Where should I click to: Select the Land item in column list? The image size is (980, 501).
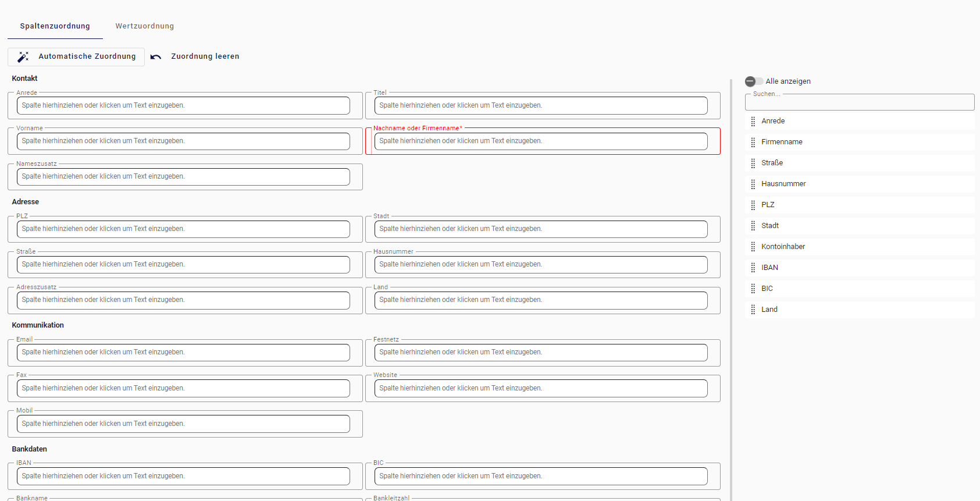click(860, 310)
